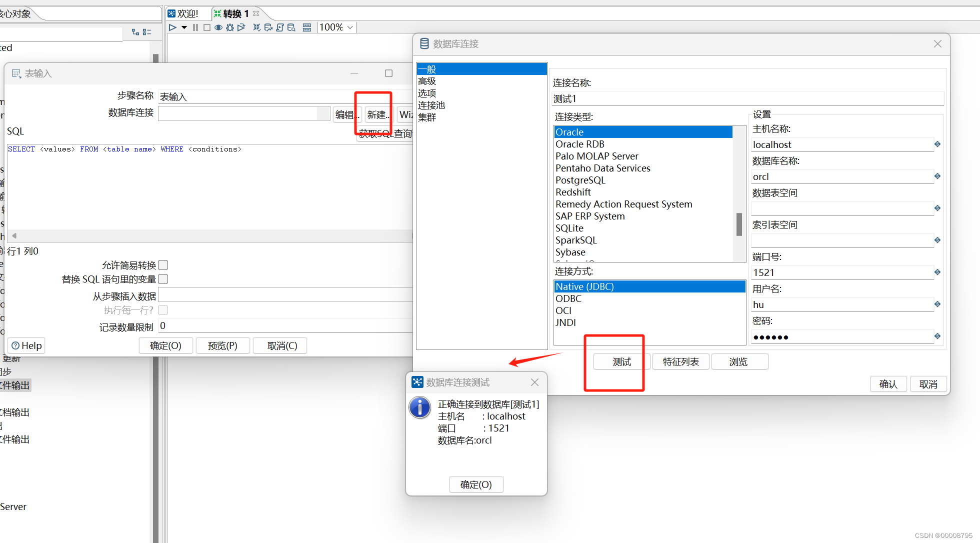Screen dimensions: 980x543
Task: Enable the 允许简易转换 checkbox
Action: coord(163,265)
